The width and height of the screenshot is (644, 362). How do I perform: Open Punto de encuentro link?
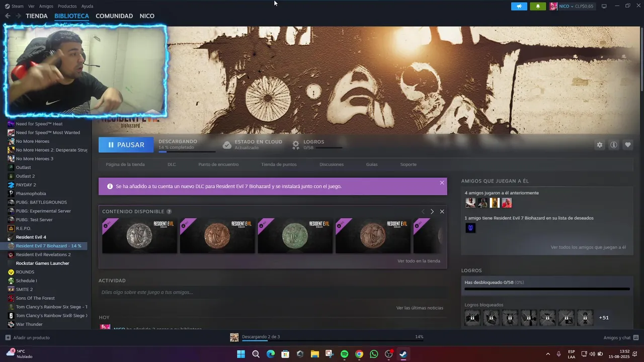218,164
